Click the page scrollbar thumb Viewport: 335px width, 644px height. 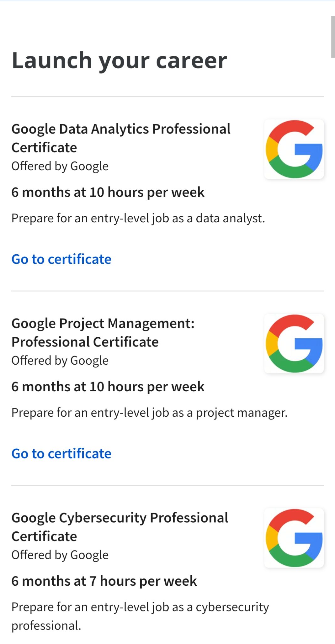click(x=333, y=37)
